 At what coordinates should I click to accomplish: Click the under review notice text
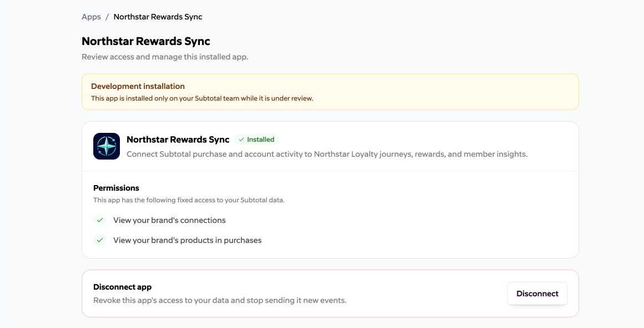[202, 98]
